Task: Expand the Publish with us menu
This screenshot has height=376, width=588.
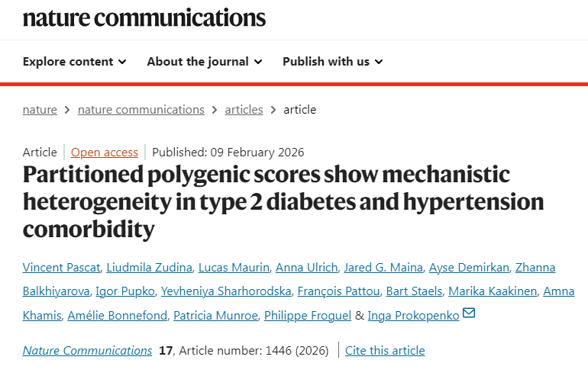Action: click(x=333, y=62)
